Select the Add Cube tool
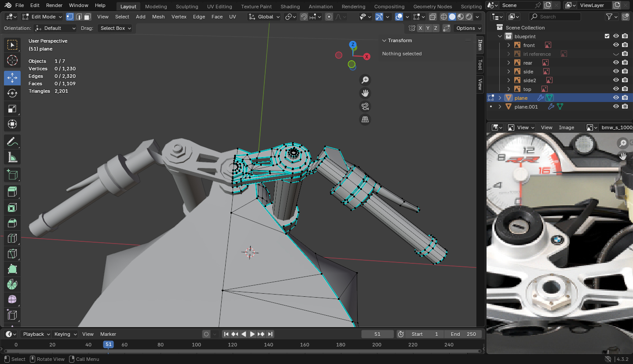 click(12, 175)
